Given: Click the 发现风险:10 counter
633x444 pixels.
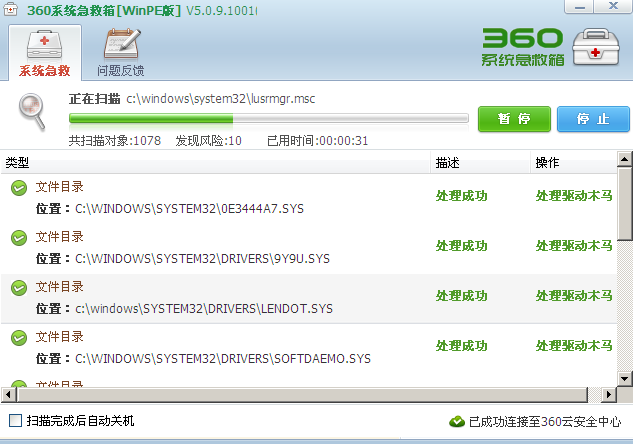Looking at the screenshot, I should point(208,140).
